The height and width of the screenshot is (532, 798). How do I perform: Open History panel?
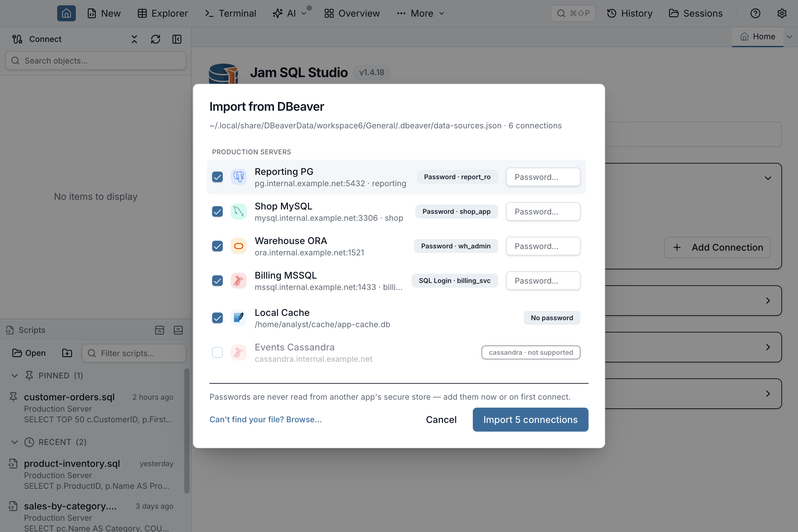coord(629,13)
